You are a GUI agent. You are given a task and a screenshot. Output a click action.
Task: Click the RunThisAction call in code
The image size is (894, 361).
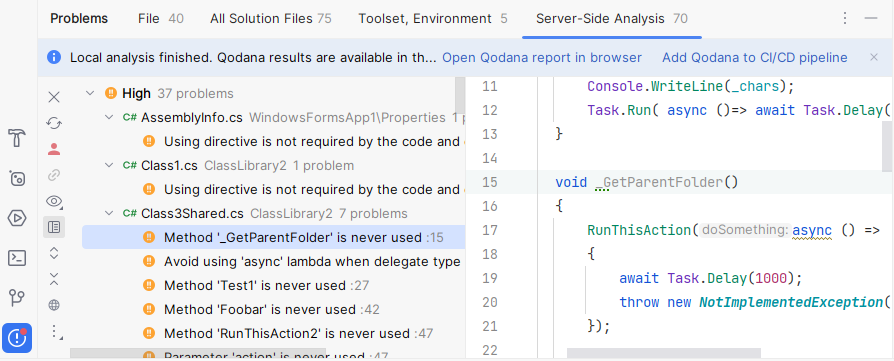pos(639,230)
